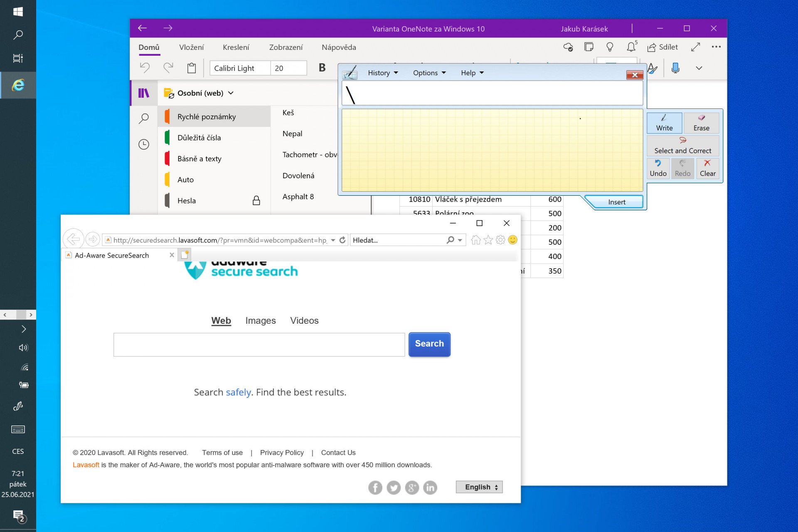798x532 pixels.
Task: Click the dictation microphone icon
Action: (675, 68)
